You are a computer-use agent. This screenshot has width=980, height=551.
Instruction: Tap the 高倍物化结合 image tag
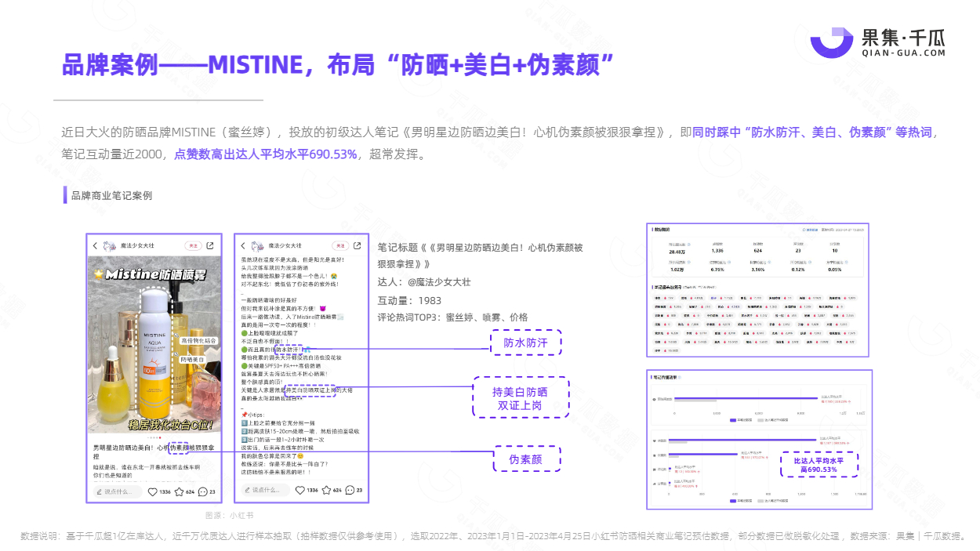(x=198, y=341)
